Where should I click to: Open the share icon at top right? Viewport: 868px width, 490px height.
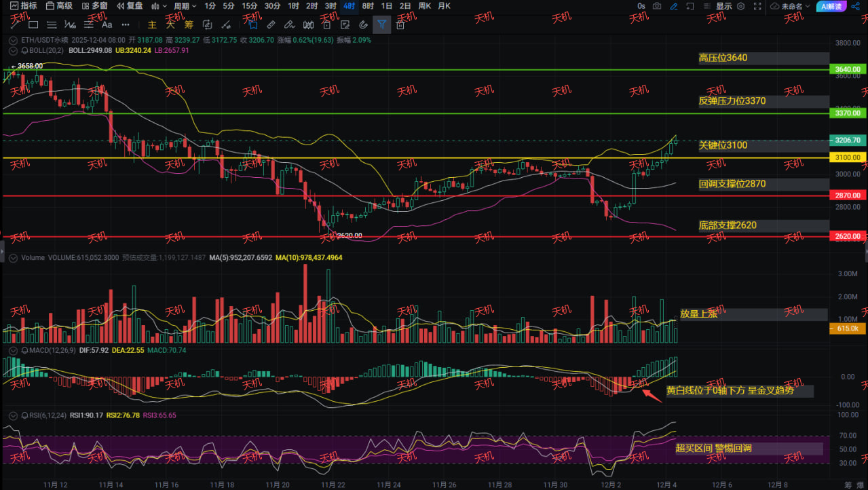pyautogui.click(x=856, y=6)
